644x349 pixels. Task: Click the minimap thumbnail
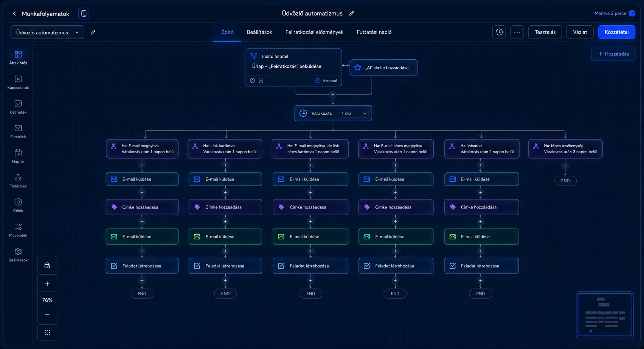605,315
